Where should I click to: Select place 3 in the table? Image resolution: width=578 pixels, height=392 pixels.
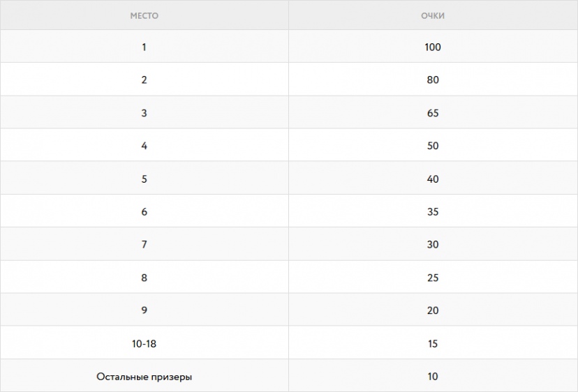coord(144,112)
